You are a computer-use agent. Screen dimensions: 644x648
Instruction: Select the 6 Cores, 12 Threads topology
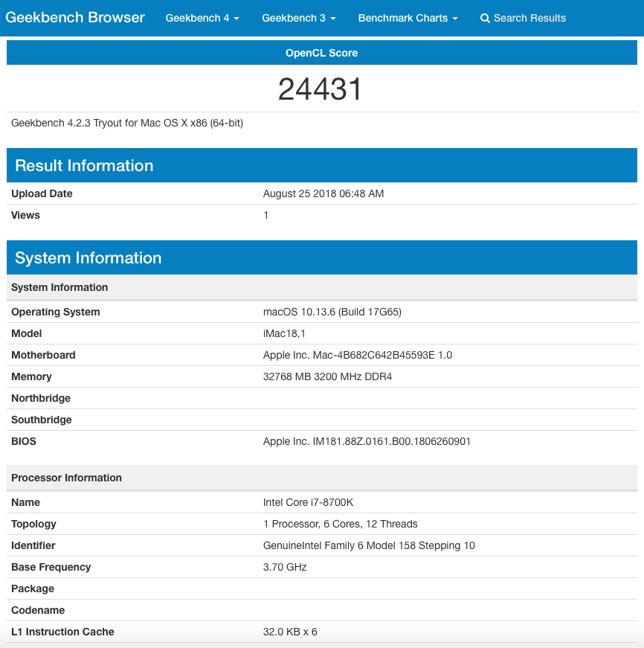click(x=341, y=524)
